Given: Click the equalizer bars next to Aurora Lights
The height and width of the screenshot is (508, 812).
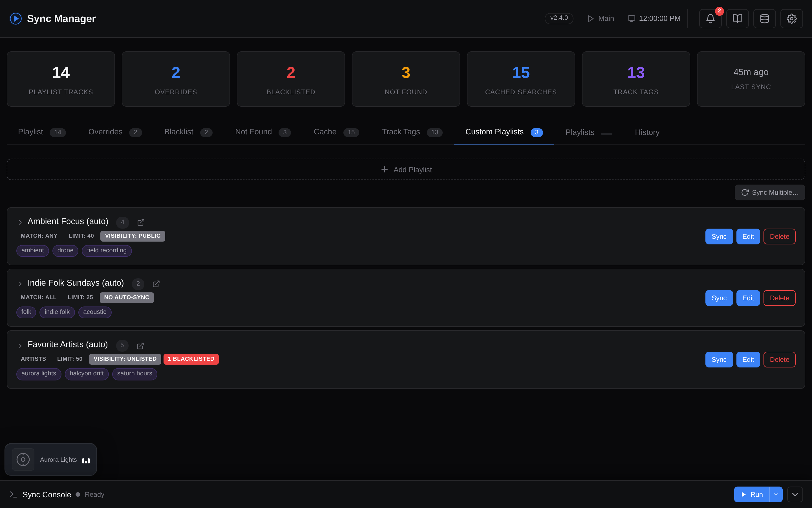Looking at the screenshot, I should [x=86, y=460].
